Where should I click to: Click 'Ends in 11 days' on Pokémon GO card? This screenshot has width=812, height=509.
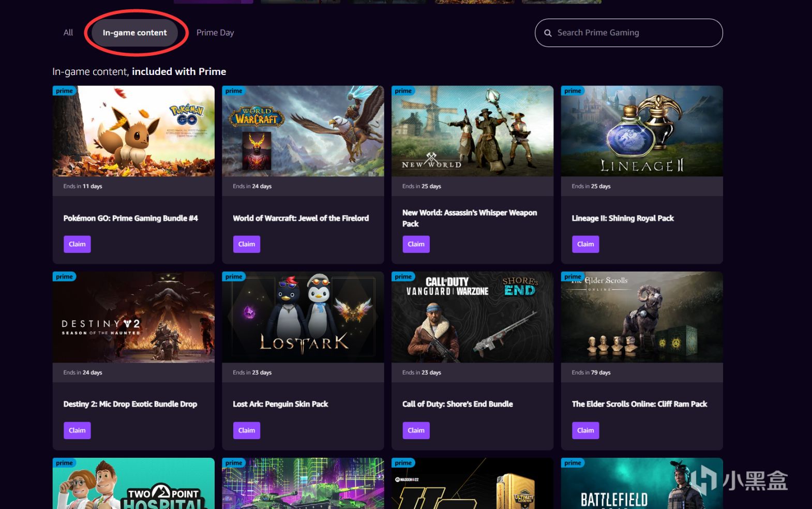point(83,186)
